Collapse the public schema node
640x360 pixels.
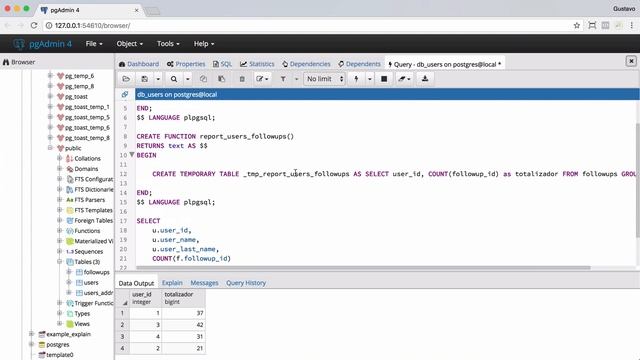[x=50, y=148]
